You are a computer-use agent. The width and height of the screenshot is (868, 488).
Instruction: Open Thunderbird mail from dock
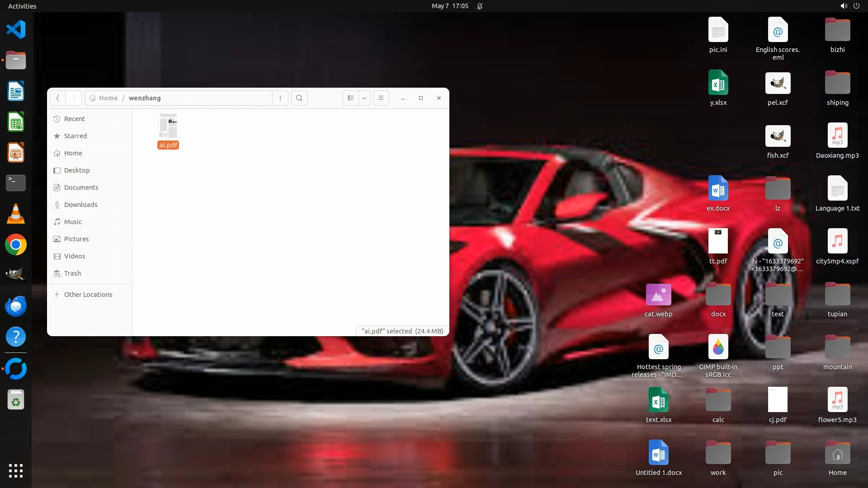coord(16,306)
